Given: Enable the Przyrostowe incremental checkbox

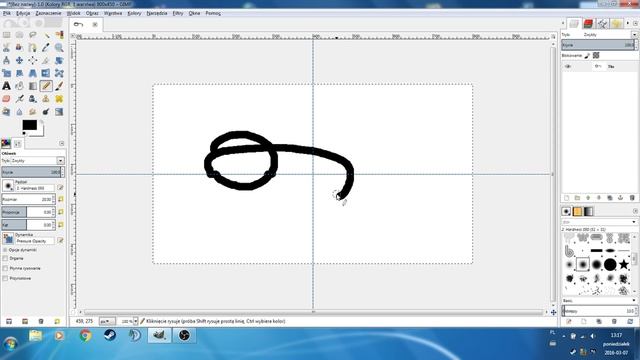Looking at the screenshot, I should point(5,278).
